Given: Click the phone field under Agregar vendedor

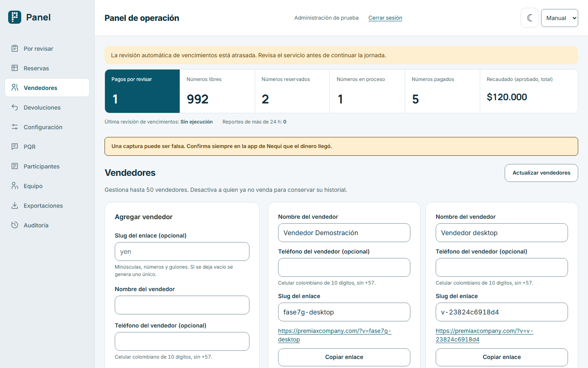Looking at the screenshot, I should [182, 341].
